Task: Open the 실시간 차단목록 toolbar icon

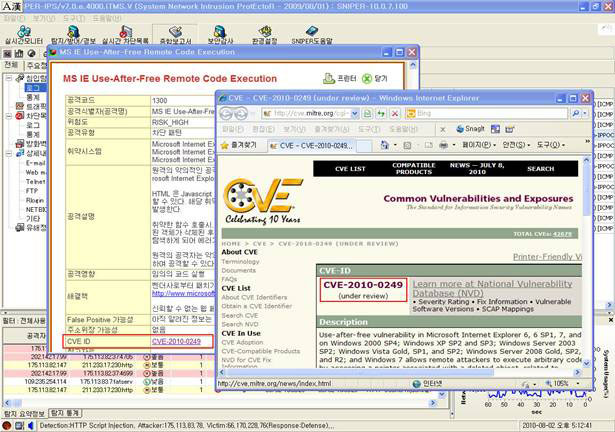Action: 126,35
